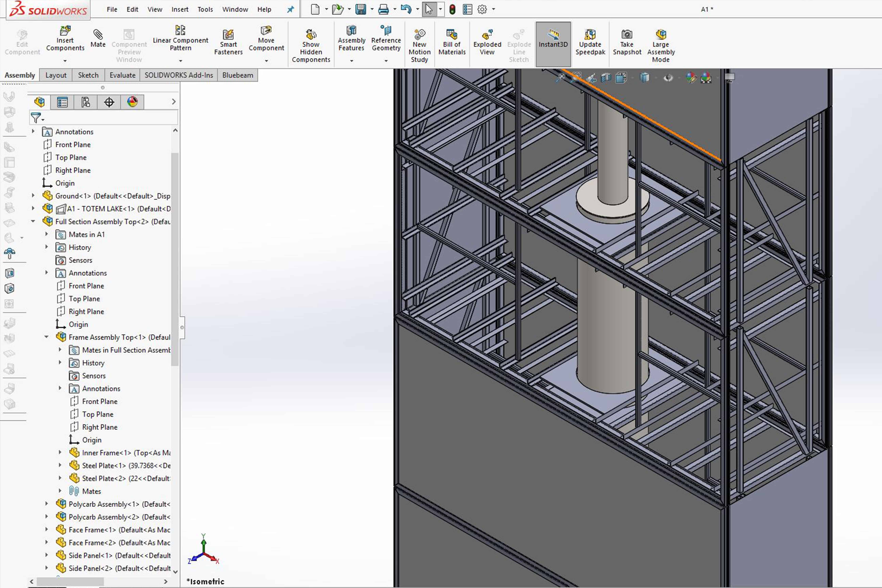Click Rebuild traffic light icon
This screenshot has width=882, height=588.
tap(452, 9)
